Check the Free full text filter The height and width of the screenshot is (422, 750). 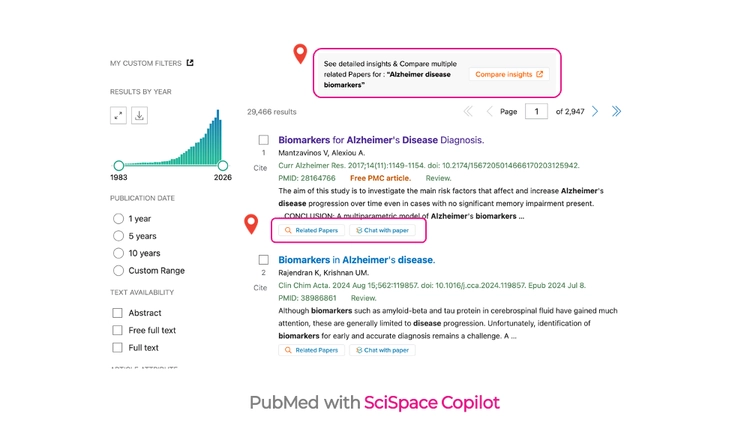point(117,330)
